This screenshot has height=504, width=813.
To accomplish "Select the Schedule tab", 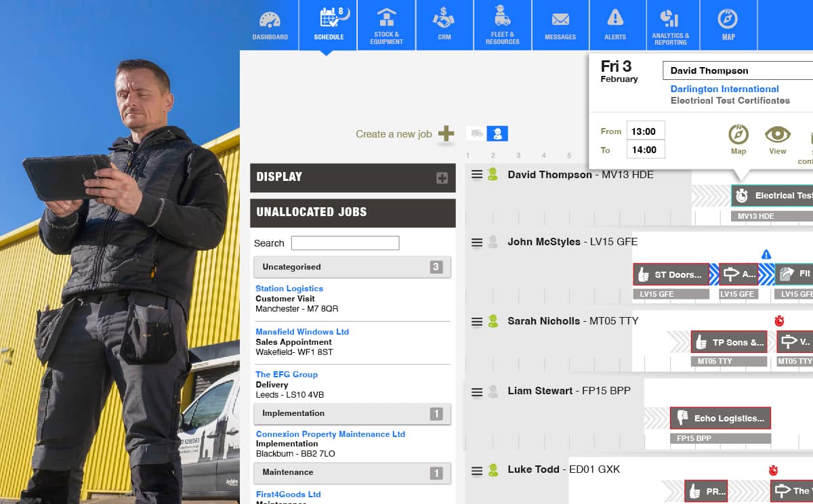I will (x=329, y=25).
